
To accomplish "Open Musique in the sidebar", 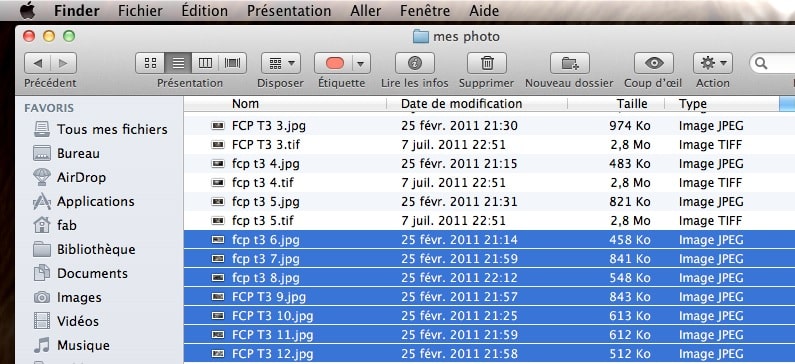I will click(70, 345).
